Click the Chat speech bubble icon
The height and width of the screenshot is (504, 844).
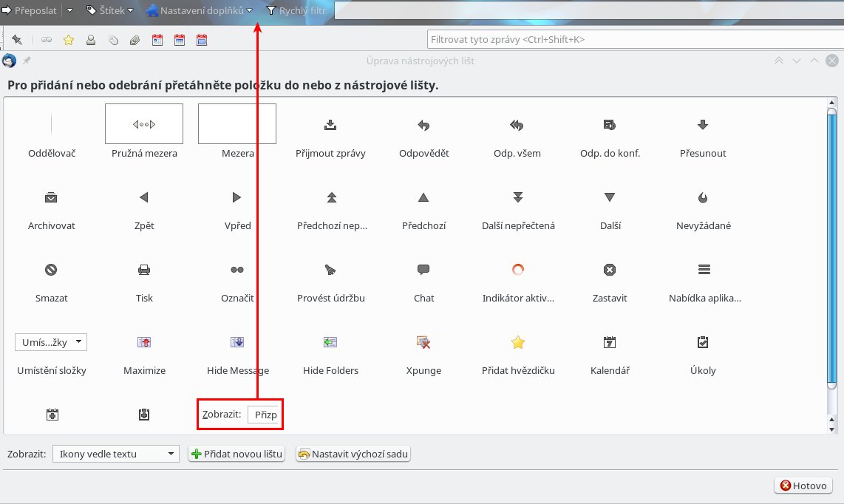(x=423, y=270)
